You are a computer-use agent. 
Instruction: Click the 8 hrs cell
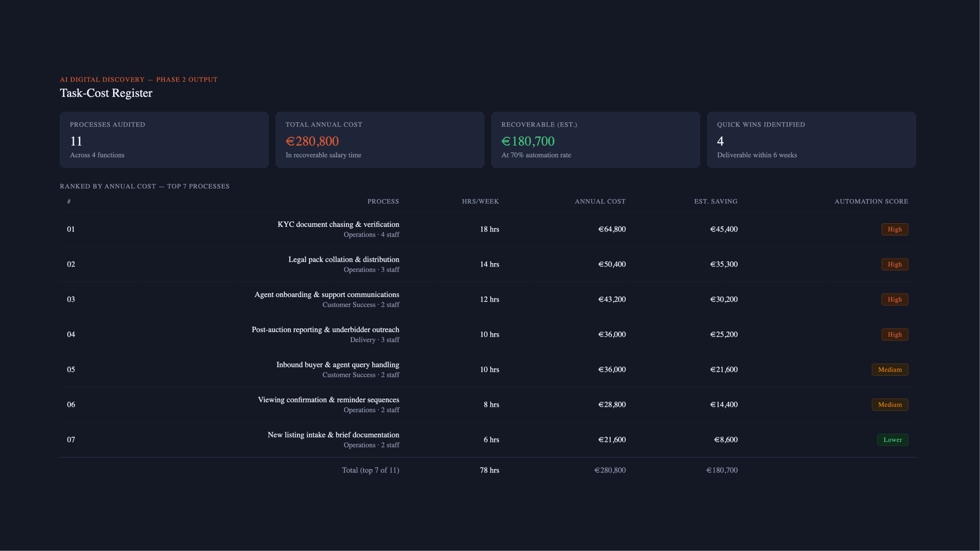pos(491,404)
